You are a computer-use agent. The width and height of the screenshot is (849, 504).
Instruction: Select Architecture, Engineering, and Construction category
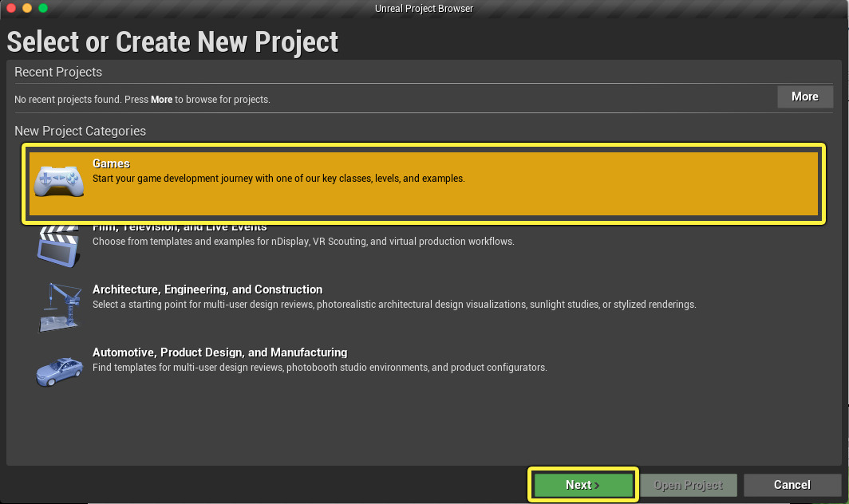point(207,289)
